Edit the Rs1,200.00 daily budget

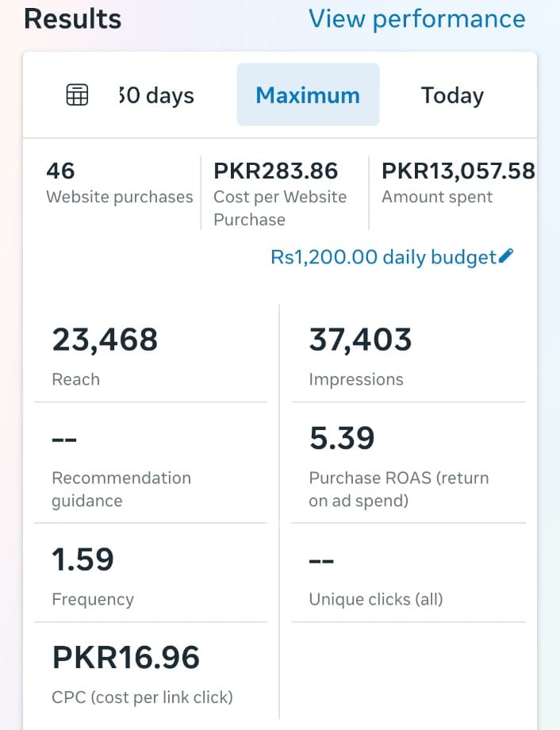[x=383, y=257]
